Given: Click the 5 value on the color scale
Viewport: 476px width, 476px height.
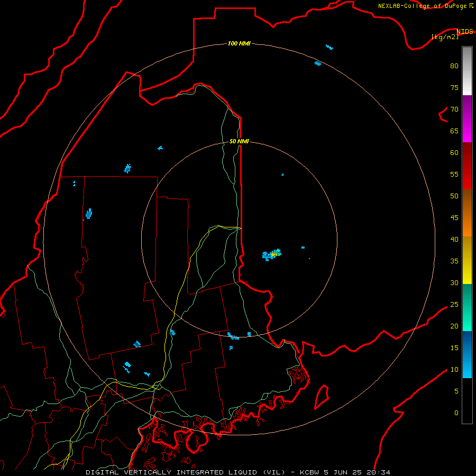Looking at the screenshot, I should (x=456, y=391).
